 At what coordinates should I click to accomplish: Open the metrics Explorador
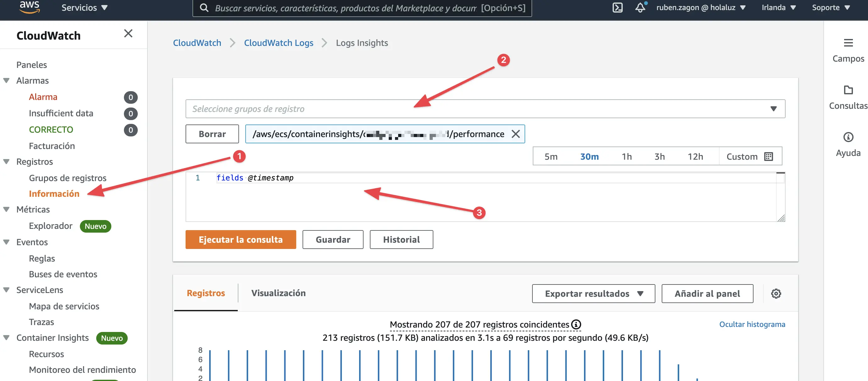51,226
